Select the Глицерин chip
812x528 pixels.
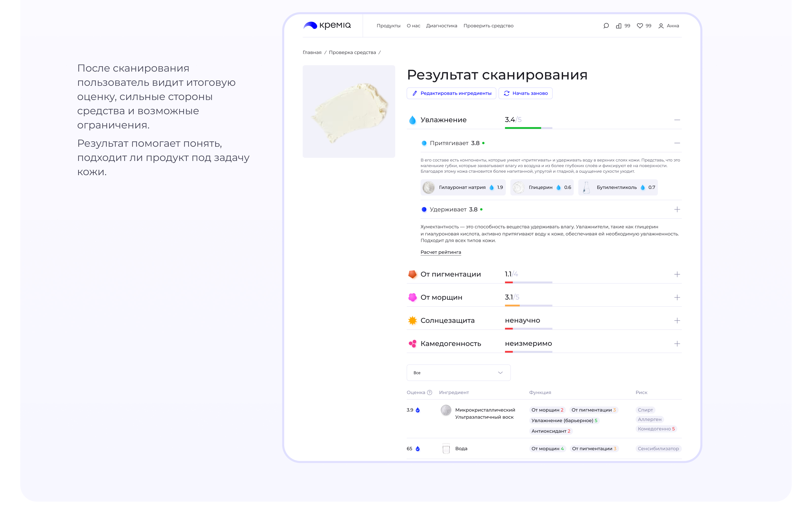click(542, 187)
